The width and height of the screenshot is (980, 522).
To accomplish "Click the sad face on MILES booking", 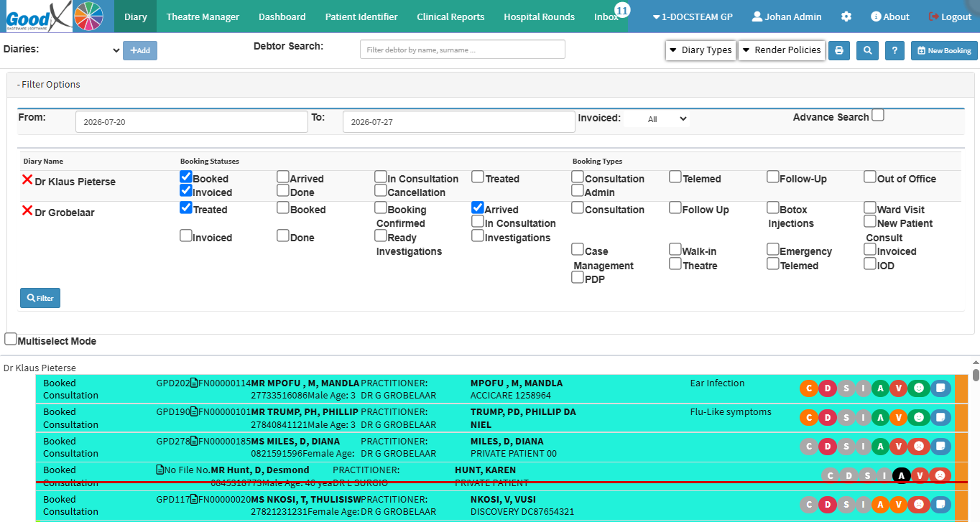I will (917, 447).
